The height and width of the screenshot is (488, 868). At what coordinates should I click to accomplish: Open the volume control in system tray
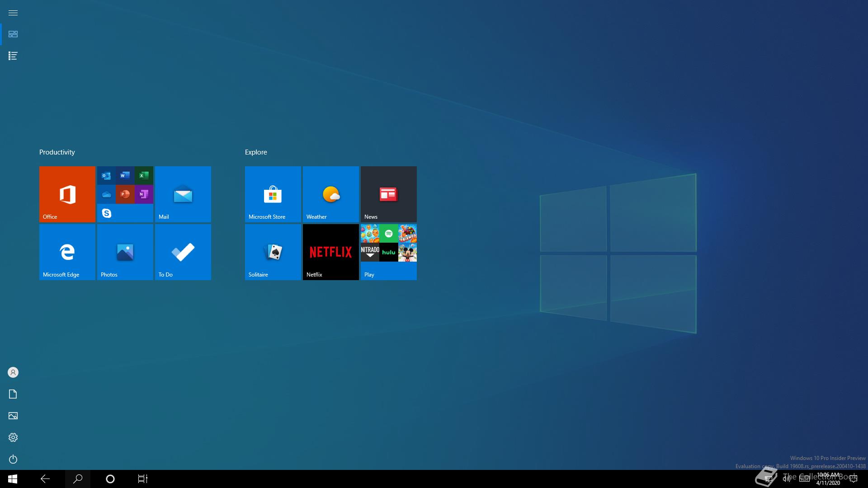click(x=787, y=479)
